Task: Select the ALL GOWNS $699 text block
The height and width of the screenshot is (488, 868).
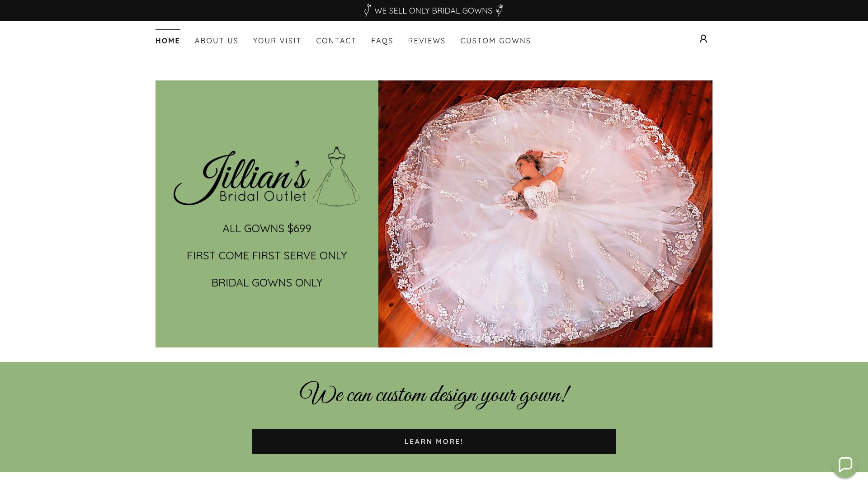Action: click(267, 229)
